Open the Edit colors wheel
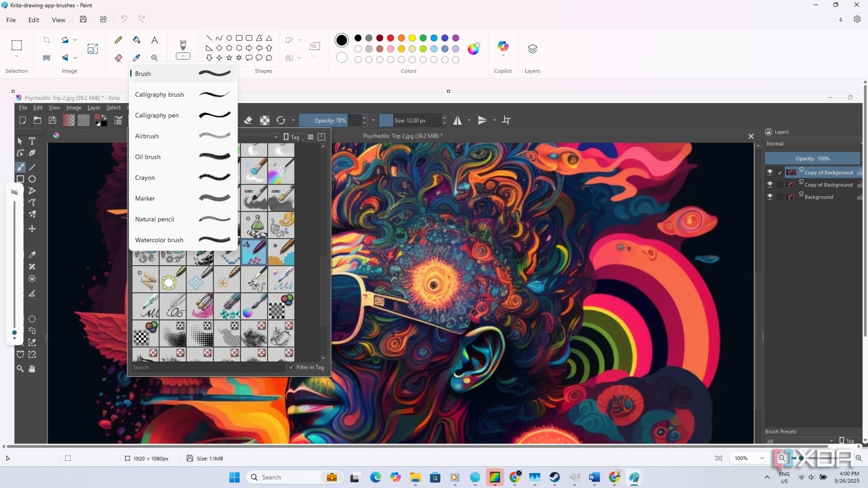The height and width of the screenshot is (488, 868). click(x=473, y=48)
